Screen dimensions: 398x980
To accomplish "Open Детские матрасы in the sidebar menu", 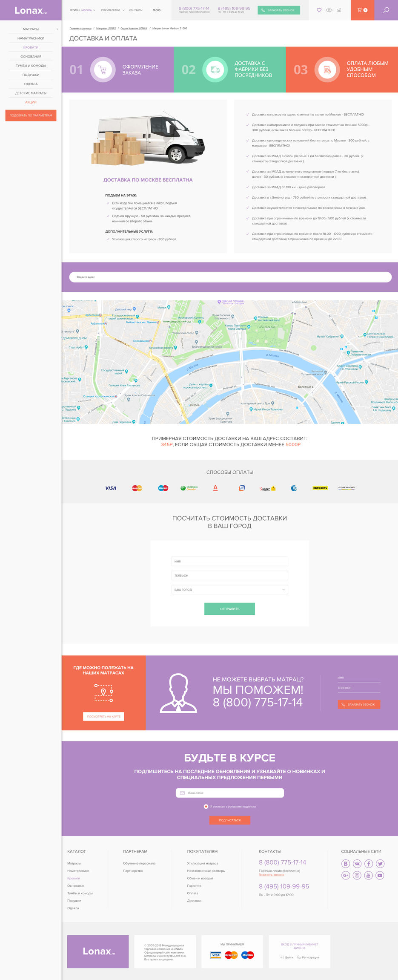I will [x=31, y=93].
